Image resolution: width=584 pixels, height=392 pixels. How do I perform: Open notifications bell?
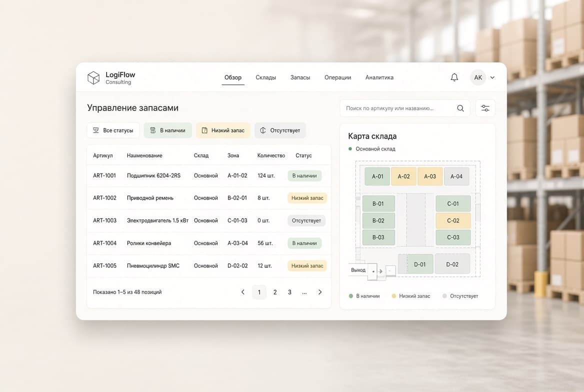click(x=454, y=77)
